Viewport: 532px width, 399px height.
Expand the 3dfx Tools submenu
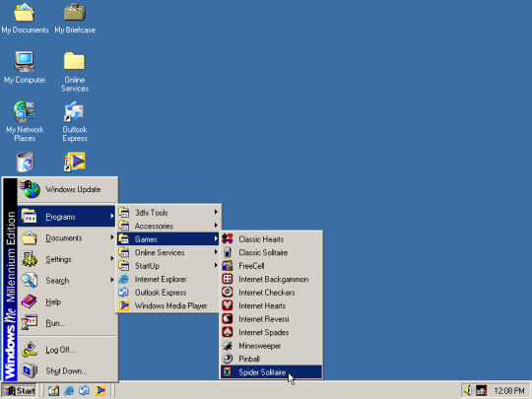click(168, 213)
